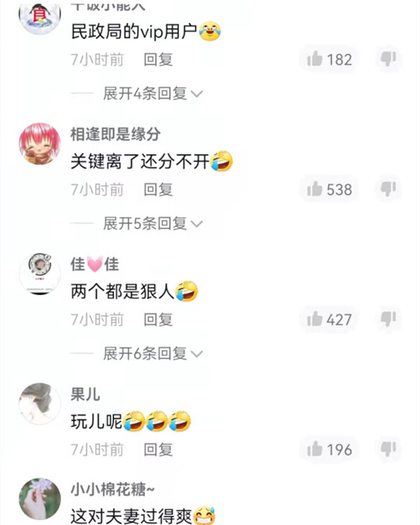Expand 展开4条回复 replies
Viewport: 420px width, 525px height.
153,93
